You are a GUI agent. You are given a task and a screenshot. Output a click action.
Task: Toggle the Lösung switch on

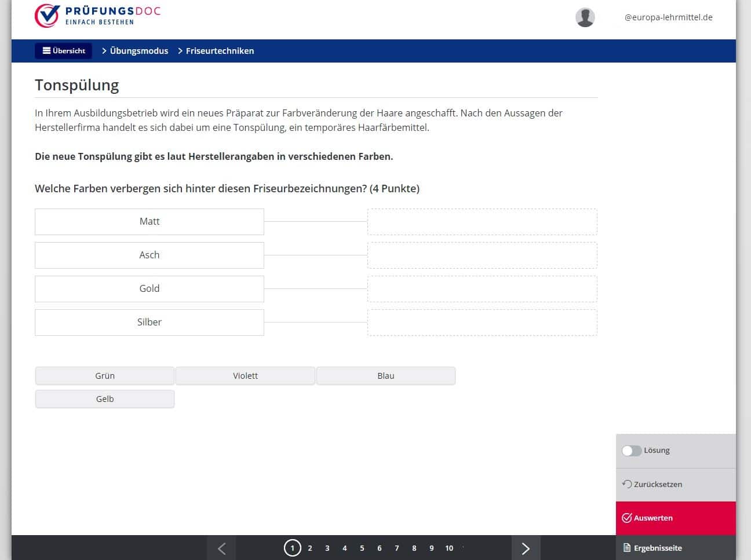point(631,451)
